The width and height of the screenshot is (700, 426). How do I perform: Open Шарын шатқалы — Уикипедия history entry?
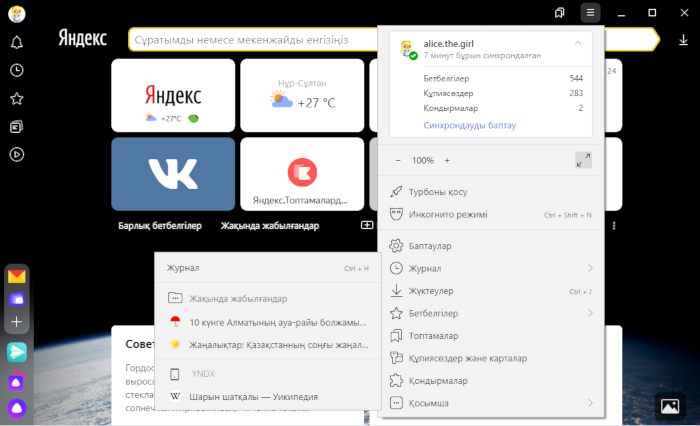coord(267,397)
